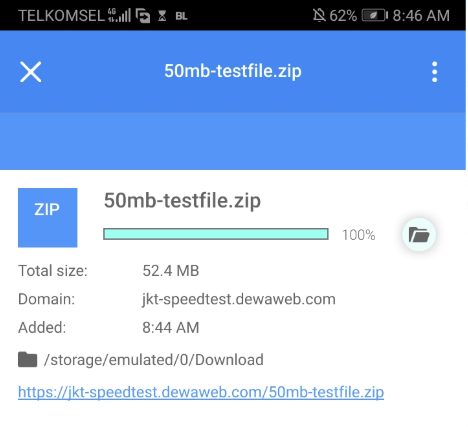Tap the 8:44 AM added time value
This screenshot has height=427, width=468.
coord(171,327)
